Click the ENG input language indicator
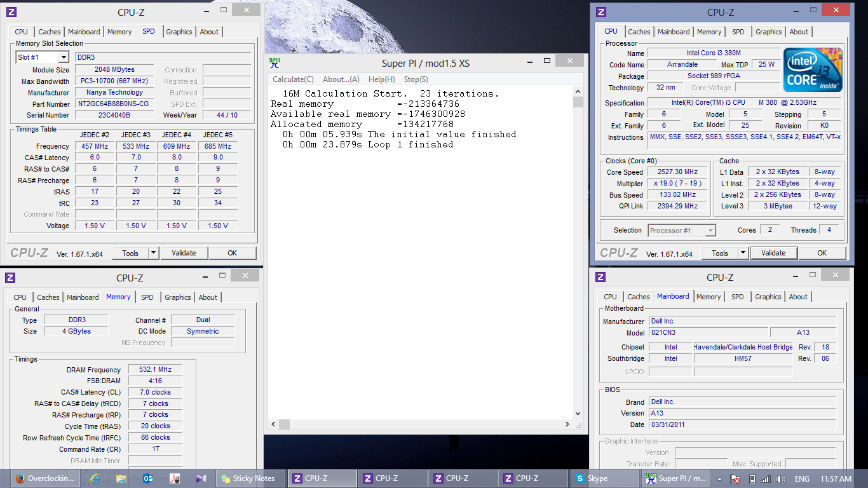This screenshot has width=868, height=488. [x=802, y=479]
